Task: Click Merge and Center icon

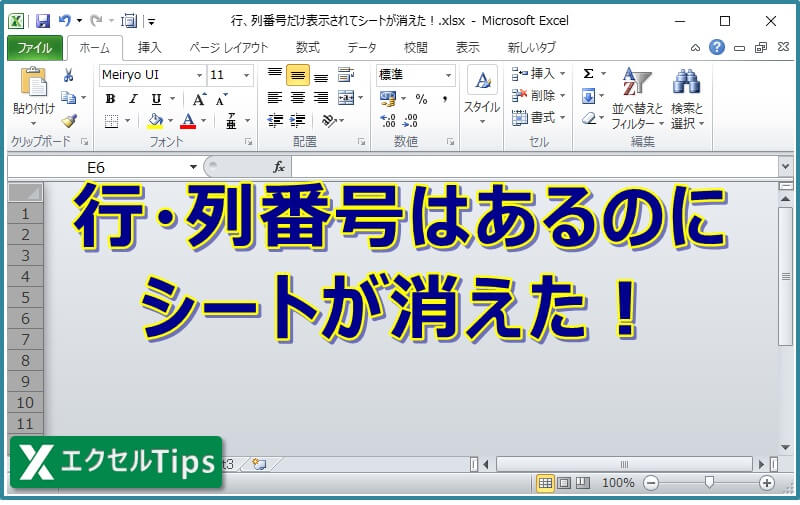Action: (x=346, y=97)
